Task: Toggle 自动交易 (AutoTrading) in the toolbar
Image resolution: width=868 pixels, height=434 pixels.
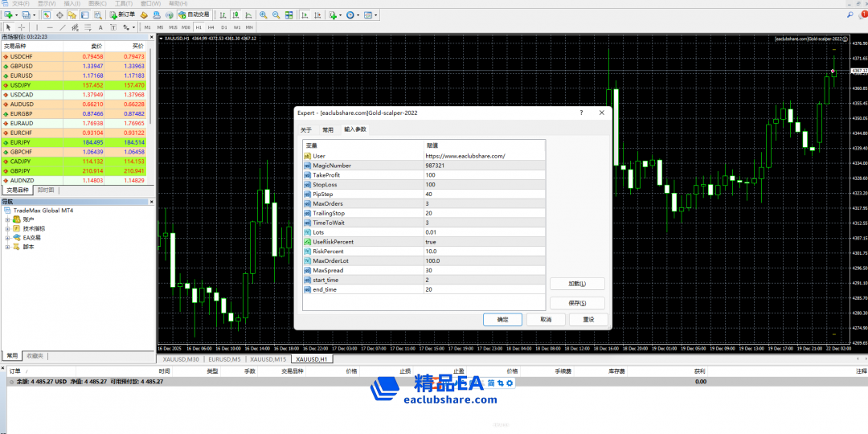Action: [193, 15]
